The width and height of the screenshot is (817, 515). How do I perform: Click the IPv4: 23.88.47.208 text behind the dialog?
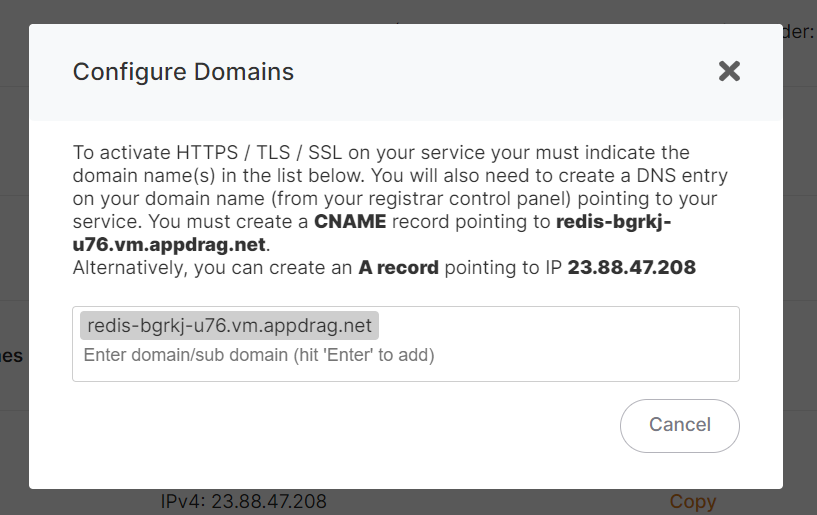[x=243, y=501]
